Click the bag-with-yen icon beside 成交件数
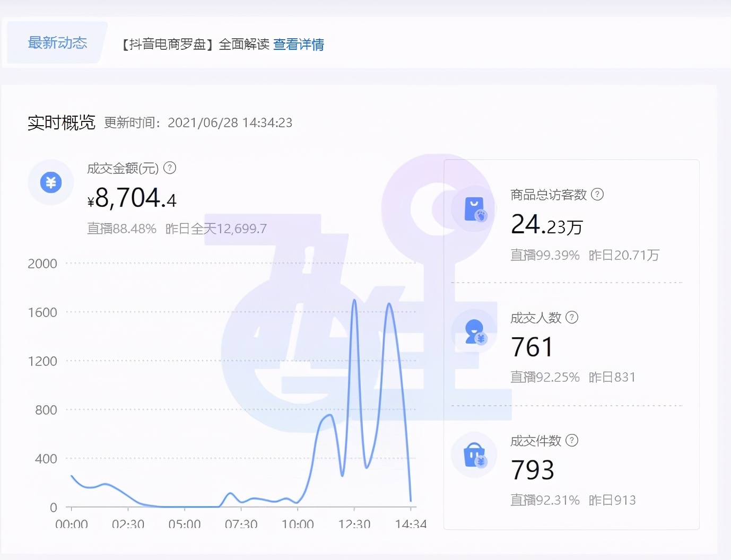The height and width of the screenshot is (560, 731). [474, 454]
